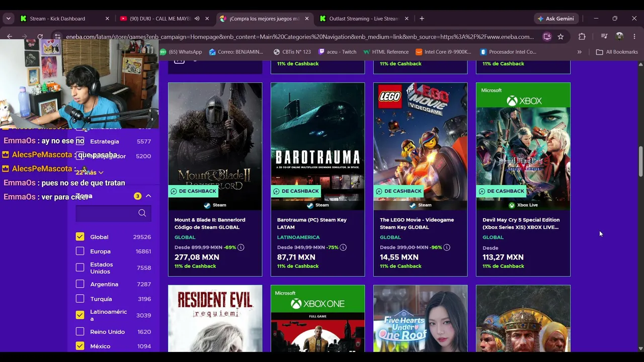Viewport: 644px width, 362px height.
Task: Show more bookmarks with the double chevron
Action: (x=579, y=52)
